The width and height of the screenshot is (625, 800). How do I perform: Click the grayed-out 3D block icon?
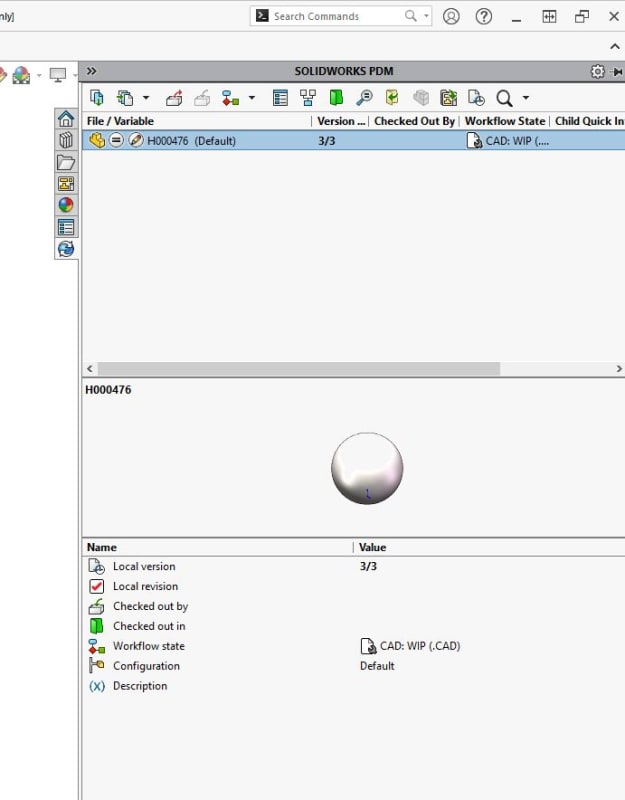point(421,97)
